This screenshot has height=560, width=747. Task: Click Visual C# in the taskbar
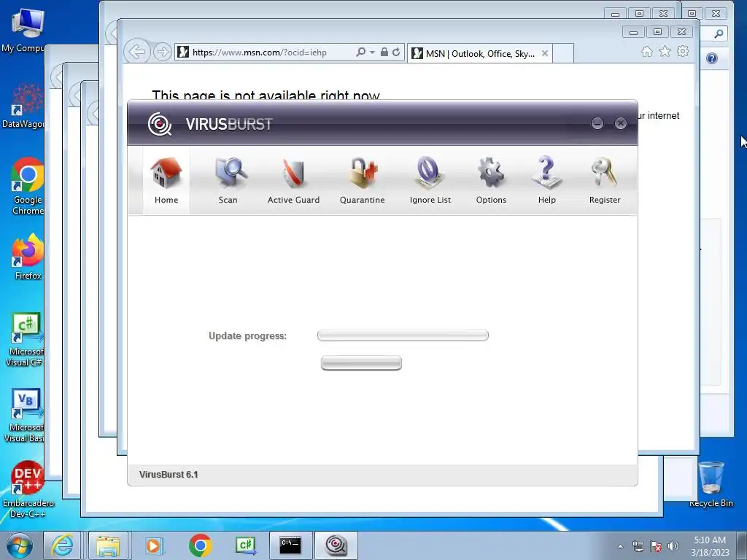click(x=246, y=545)
